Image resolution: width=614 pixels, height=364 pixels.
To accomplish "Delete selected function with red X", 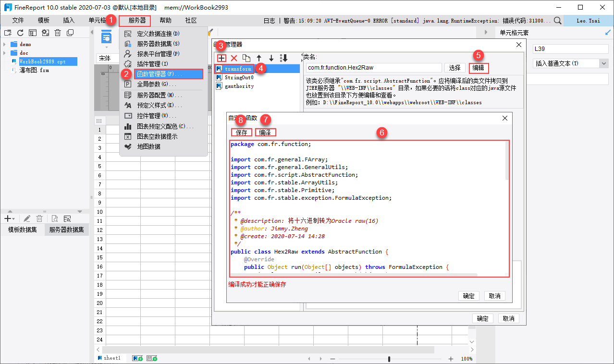I will [x=234, y=58].
